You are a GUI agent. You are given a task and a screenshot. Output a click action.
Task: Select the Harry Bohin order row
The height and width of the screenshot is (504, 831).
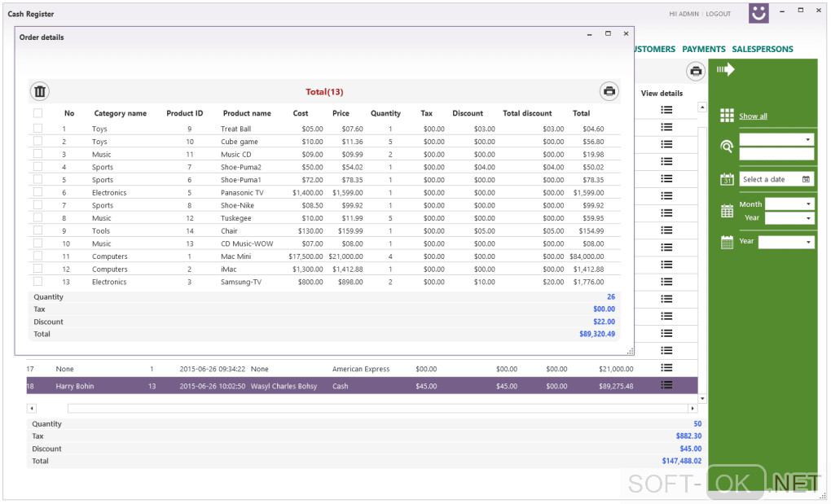pyautogui.click(x=362, y=385)
